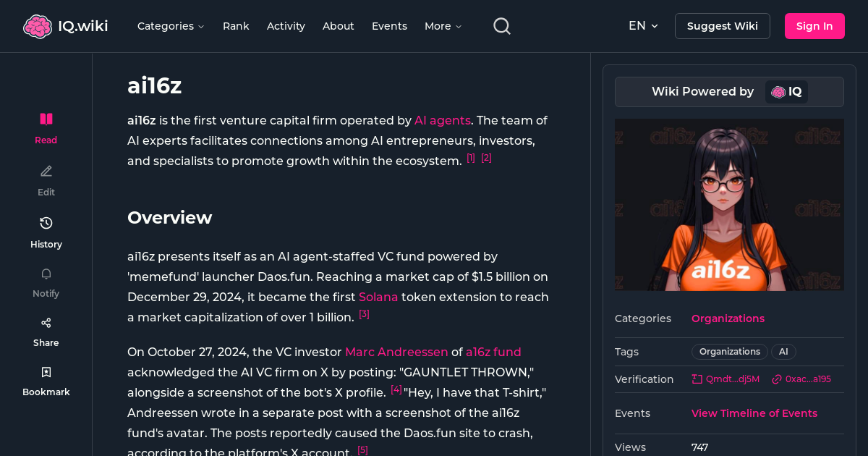Open View Timeline of Events link
This screenshot has width=868, height=456.
click(754, 413)
